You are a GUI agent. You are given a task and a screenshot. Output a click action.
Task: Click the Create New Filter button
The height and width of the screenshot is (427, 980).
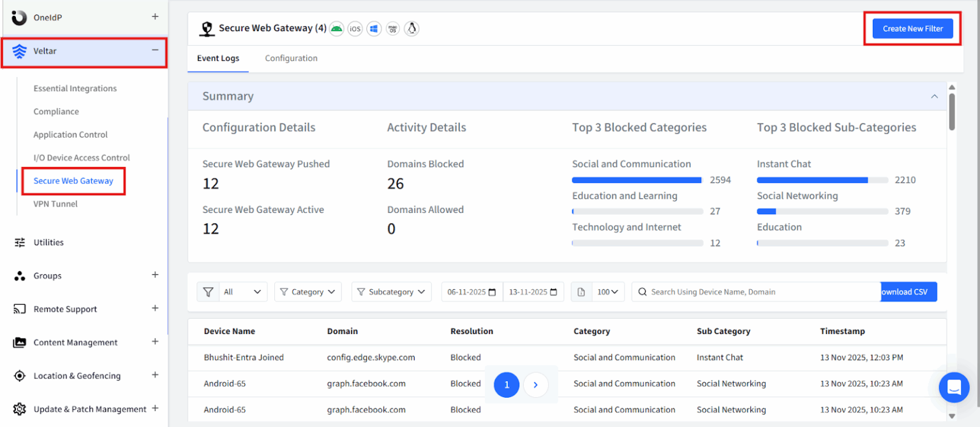912,29
